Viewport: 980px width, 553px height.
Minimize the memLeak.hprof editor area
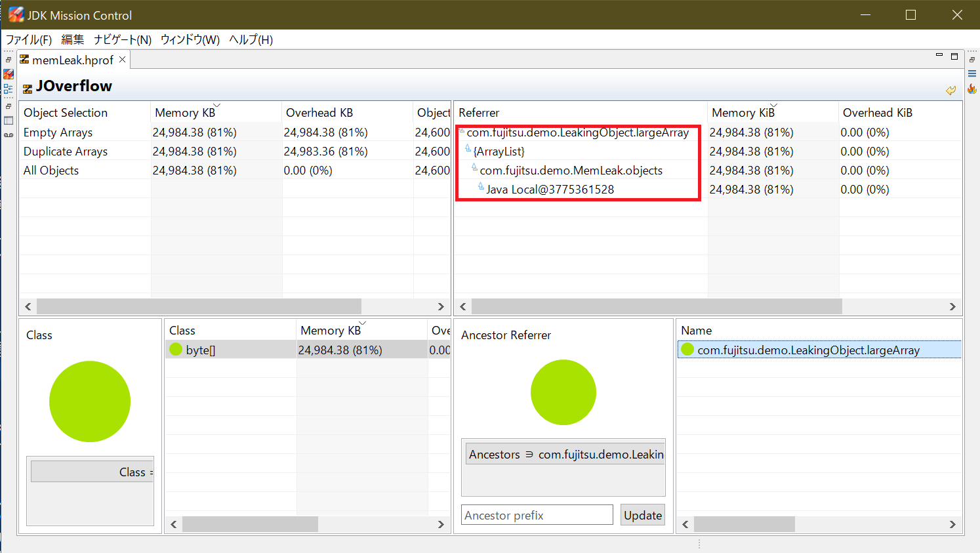pos(939,56)
